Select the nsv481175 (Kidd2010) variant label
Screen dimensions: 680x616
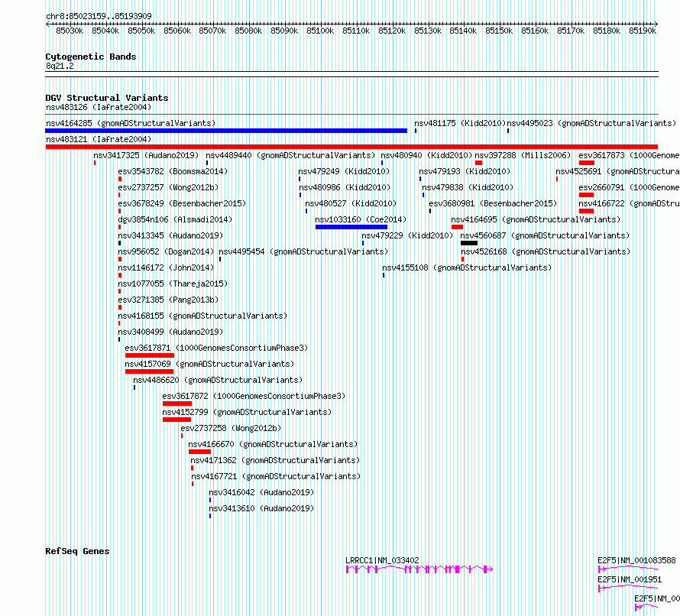tap(460, 123)
